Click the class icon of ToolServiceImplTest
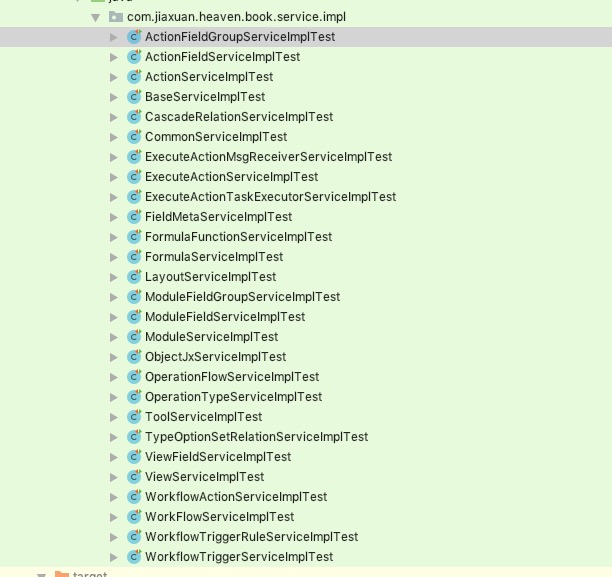Viewport: 612px width, 577px height. click(134, 417)
